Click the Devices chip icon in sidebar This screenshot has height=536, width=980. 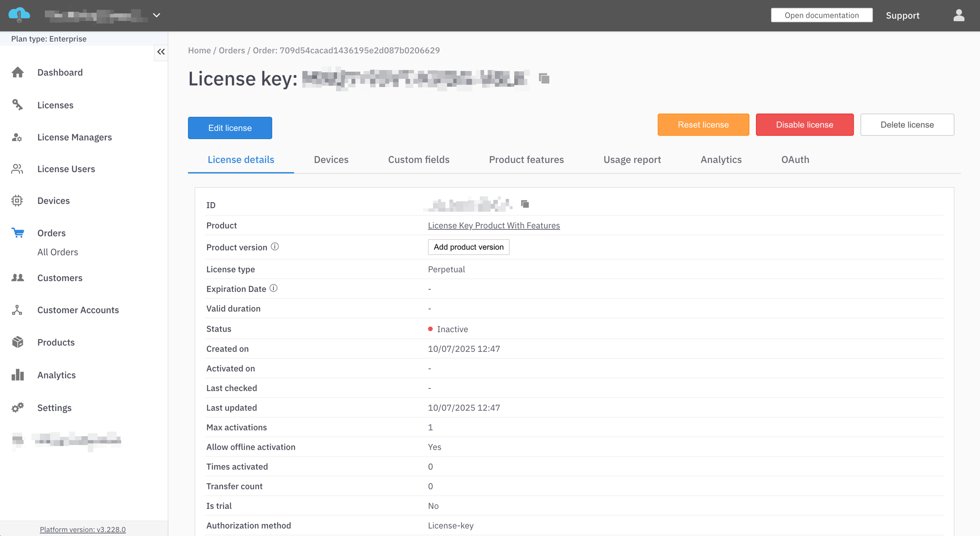17,201
